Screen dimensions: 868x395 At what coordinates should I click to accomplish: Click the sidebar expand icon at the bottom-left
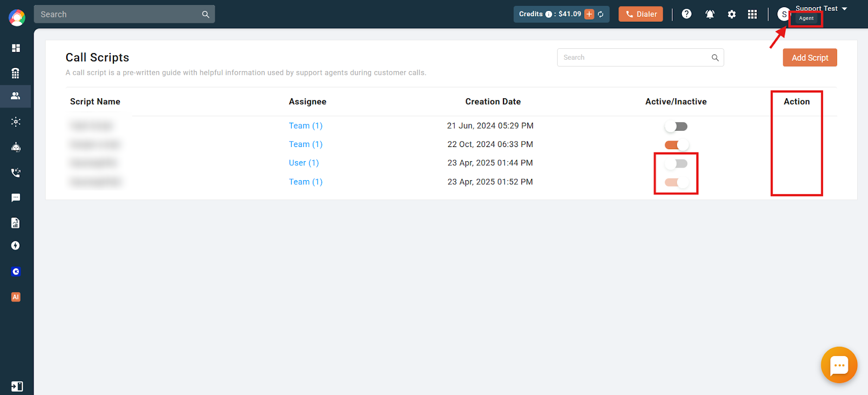coord(17,386)
